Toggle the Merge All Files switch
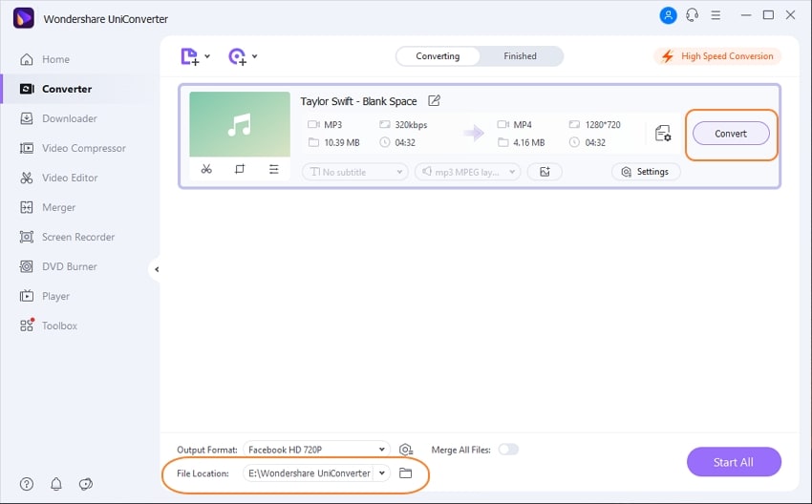Image resolution: width=812 pixels, height=504 pixels. [x=508, y=450]
